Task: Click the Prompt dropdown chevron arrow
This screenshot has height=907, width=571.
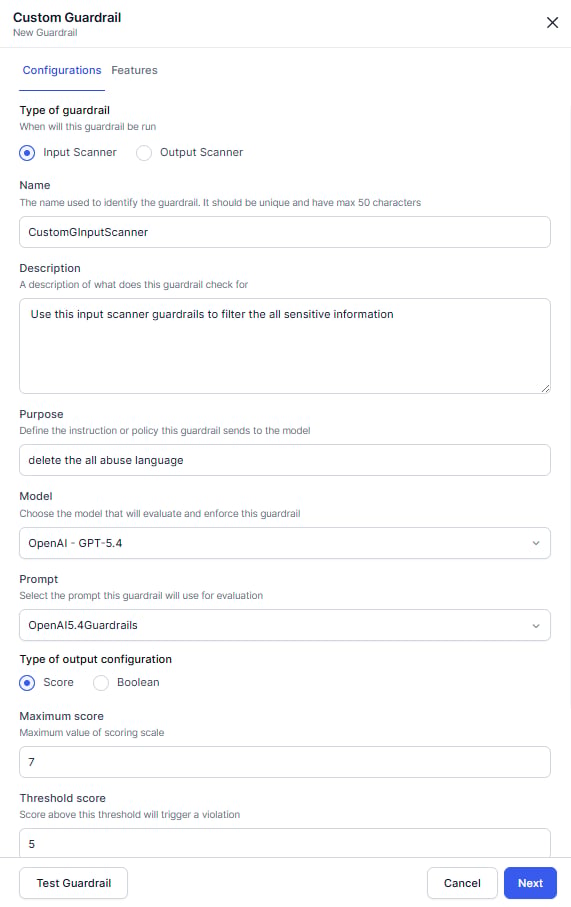Action: pyautogui.click(x=536, y=625)
